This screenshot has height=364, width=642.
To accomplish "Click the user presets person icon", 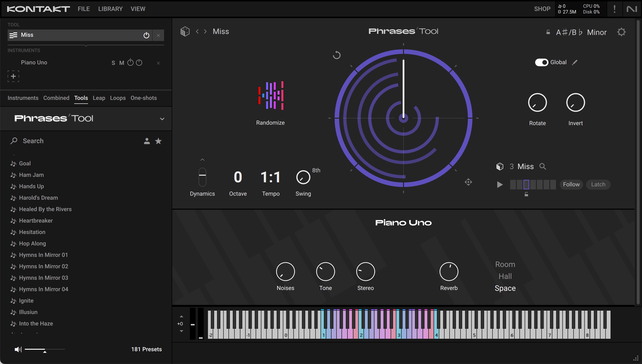I will [147, 141].
